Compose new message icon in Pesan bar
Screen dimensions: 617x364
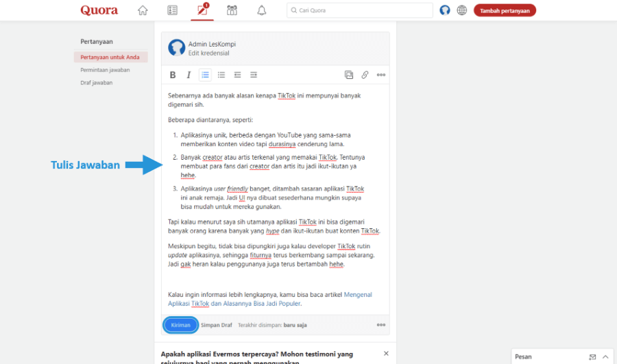tap(592, 357)
